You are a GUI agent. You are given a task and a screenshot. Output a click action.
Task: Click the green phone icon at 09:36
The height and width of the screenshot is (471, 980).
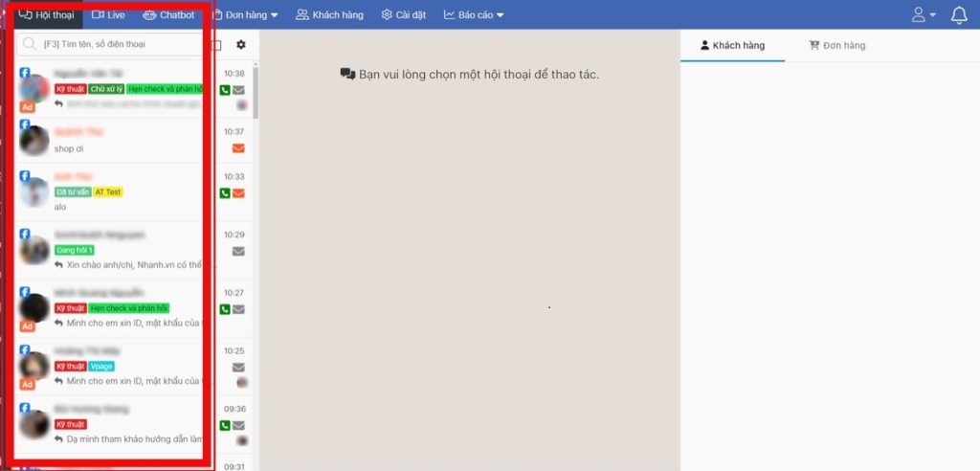coord(225,425)
